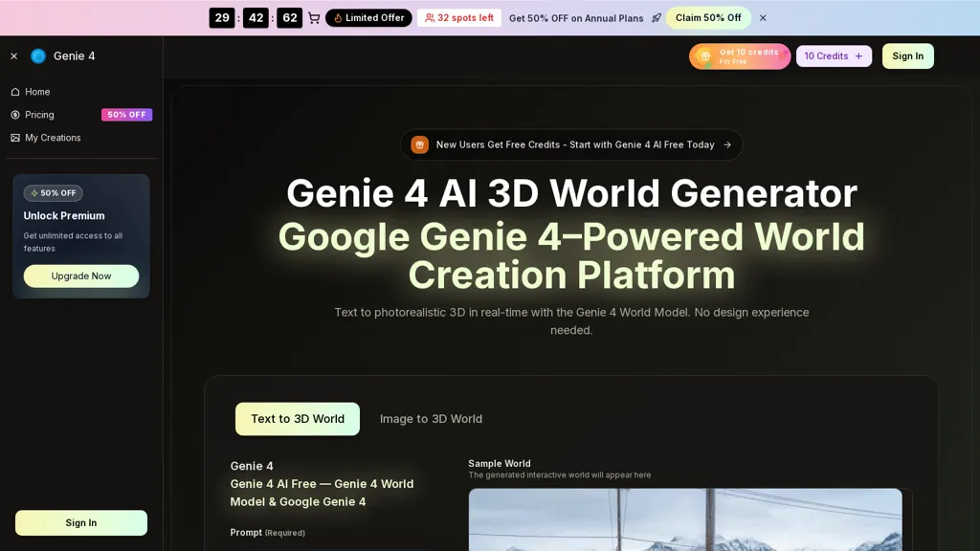Click the Genie 4 blue logo icon
Viewport: 980px width, 551px height.
click(x=38, y=56)
